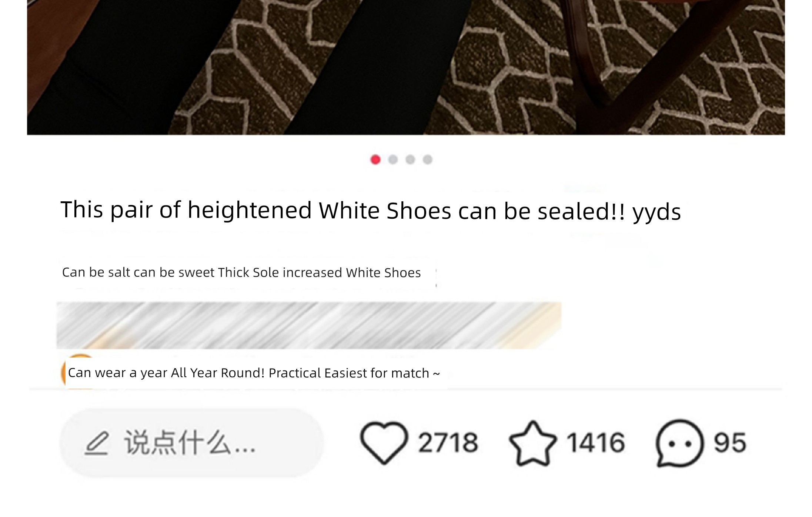Focus the 说点什么 comment input field

click(192, 443)
